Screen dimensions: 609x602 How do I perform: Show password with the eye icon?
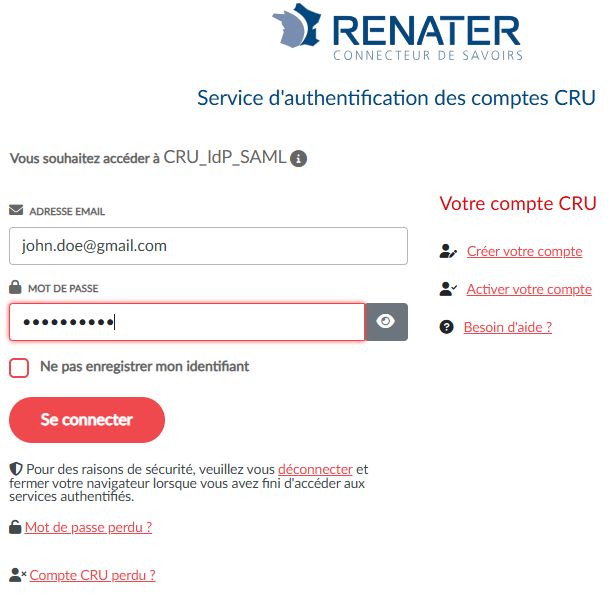tap(386, 322)
